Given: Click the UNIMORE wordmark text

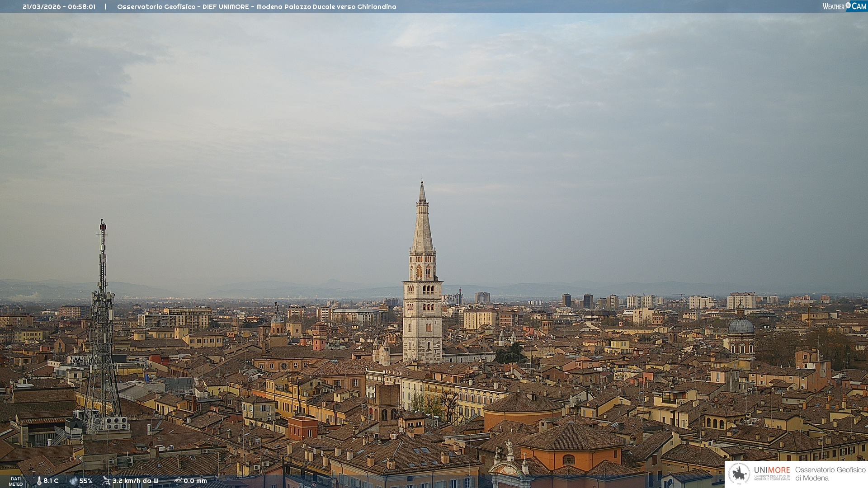Looking at the screenshot, I should [x=772, y=470].
